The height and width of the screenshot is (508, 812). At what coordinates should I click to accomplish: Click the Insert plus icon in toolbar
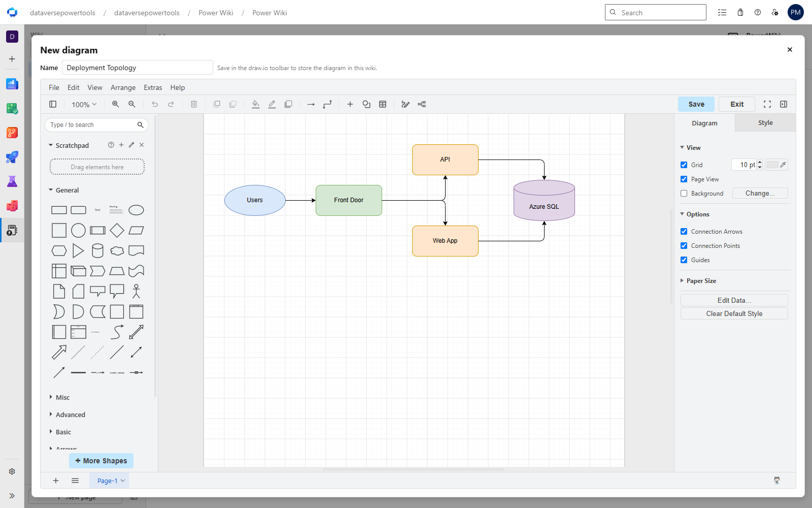click(350, 104)
